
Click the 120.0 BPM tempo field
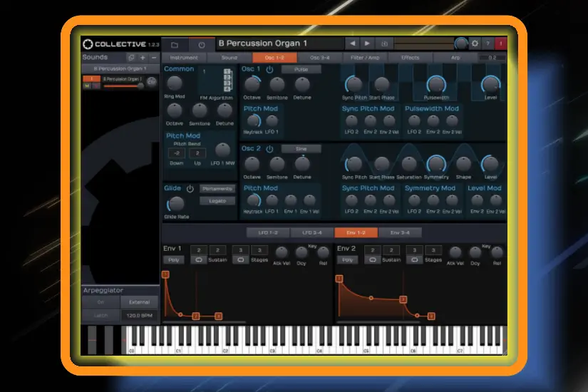(140, 314)
